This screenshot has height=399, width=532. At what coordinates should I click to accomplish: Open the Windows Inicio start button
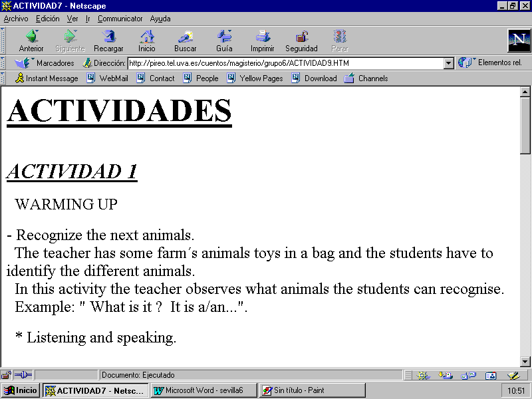[21, 390]
